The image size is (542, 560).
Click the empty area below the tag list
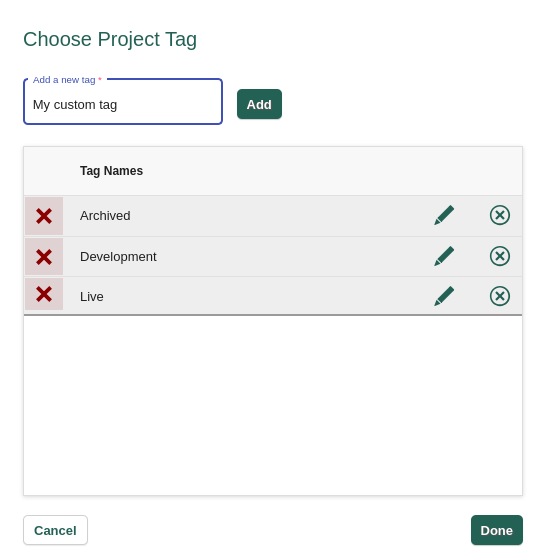click(x=273, y=405)
